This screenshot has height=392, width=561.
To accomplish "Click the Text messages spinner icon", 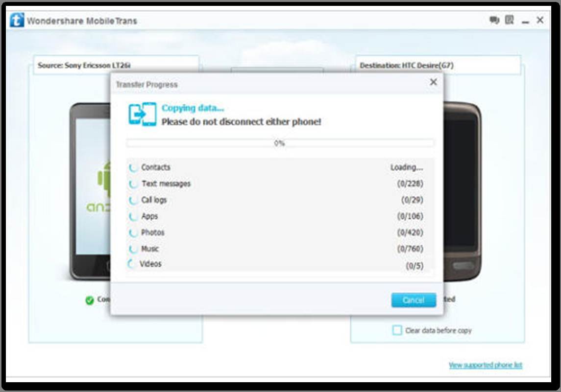I will click(x=133, y=184).
